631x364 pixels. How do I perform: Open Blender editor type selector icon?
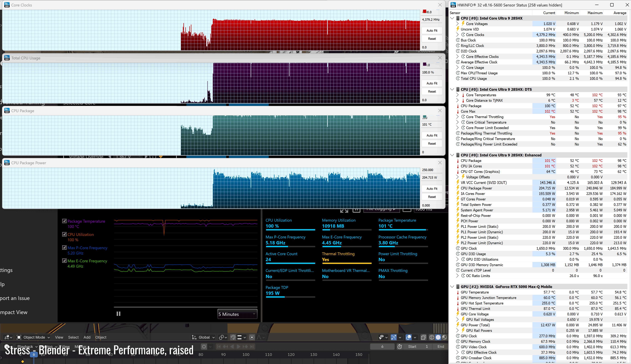8,337
